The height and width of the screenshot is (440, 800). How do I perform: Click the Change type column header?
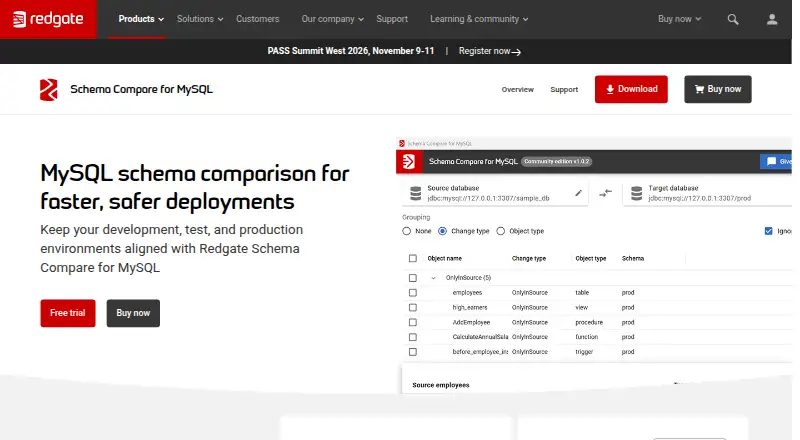point(529,258)
